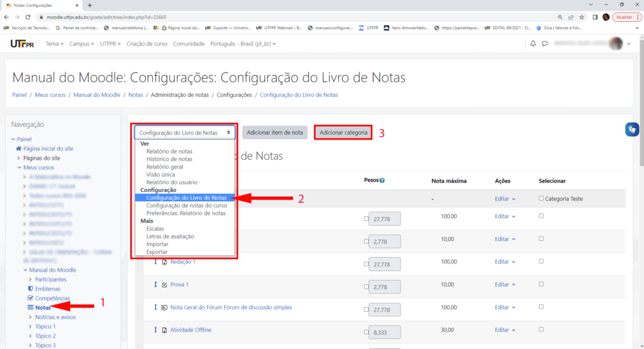
Task: Click the page vertical scrollbar
Action: click(x=641, y=102)
